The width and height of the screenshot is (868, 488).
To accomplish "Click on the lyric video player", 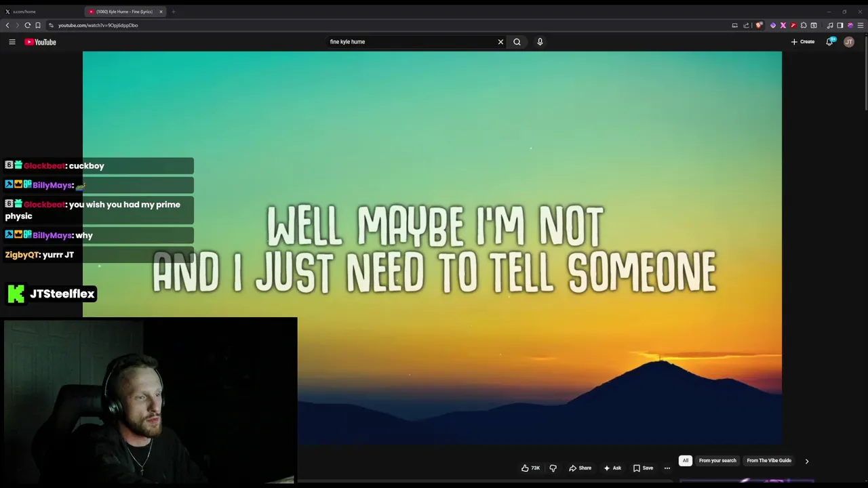I will (x=432, y=248).
